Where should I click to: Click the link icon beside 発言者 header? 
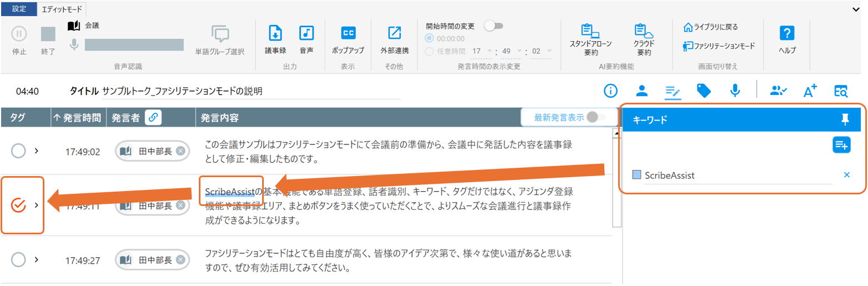(153, 118)
